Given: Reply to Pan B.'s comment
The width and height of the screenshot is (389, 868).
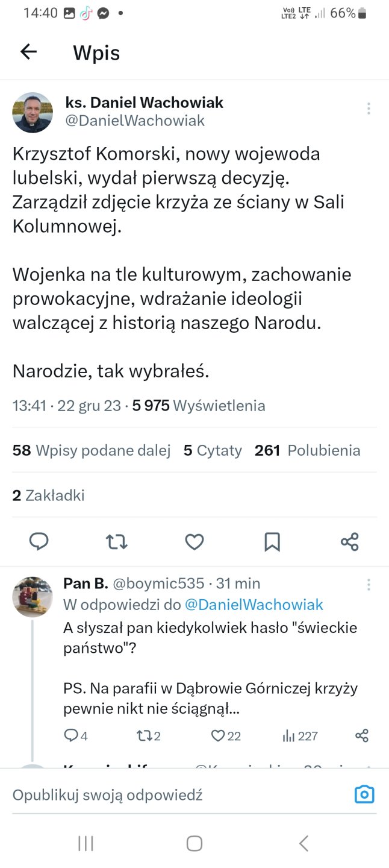Looking at the screenshot, I should (71, 735).
